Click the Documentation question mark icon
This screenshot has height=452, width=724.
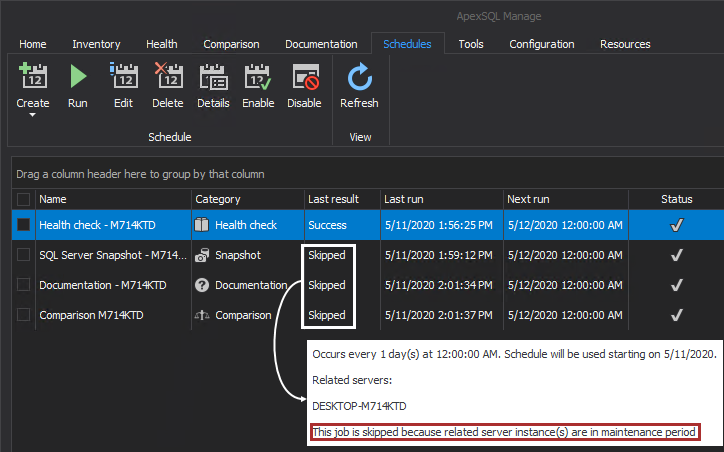pos(202,285)
